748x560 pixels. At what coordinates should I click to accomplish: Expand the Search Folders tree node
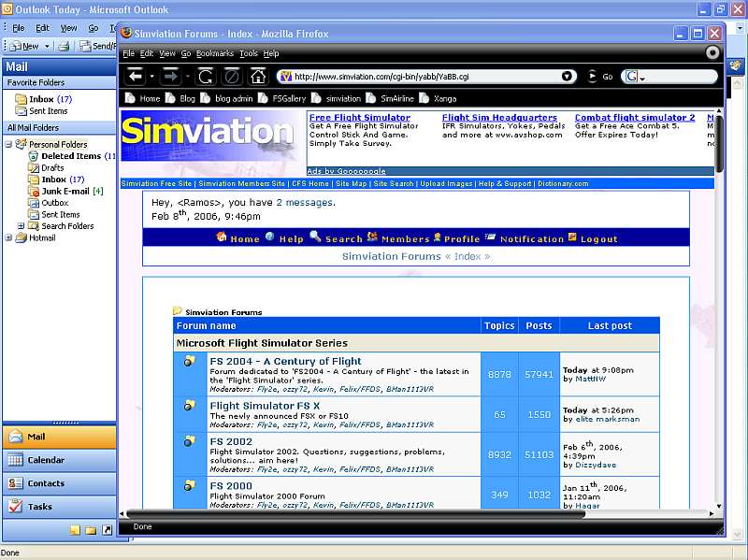22,226
